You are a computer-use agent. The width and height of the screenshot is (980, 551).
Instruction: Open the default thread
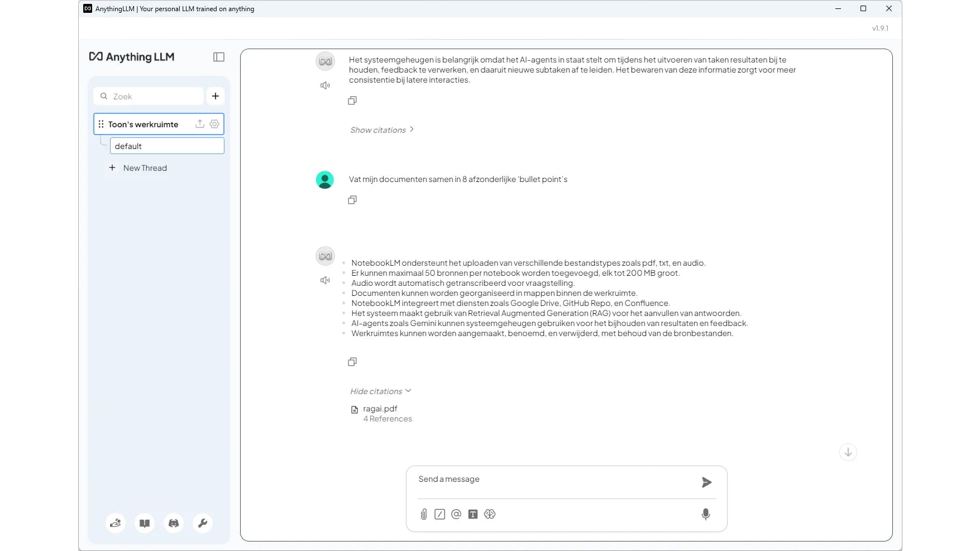[x=167, y=146]
